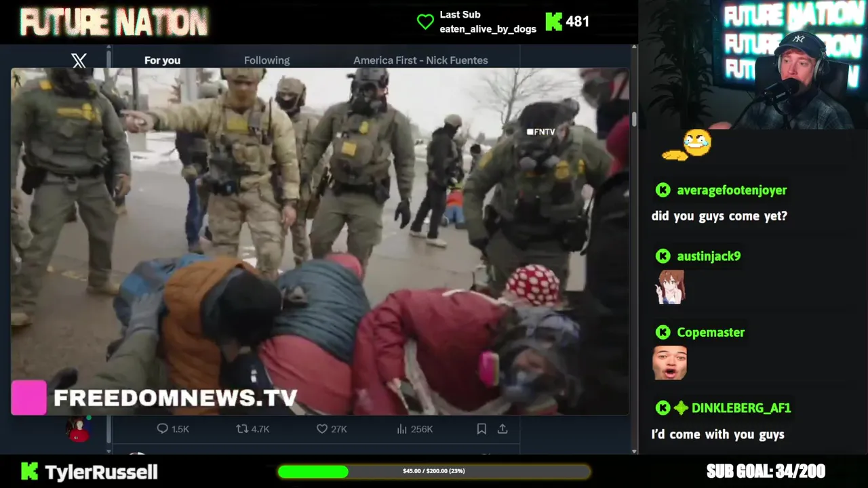The image size is (868, 488).
Task: Click Kick badge next to averagefootenjoyer
Action: click(x=663, y=190)
